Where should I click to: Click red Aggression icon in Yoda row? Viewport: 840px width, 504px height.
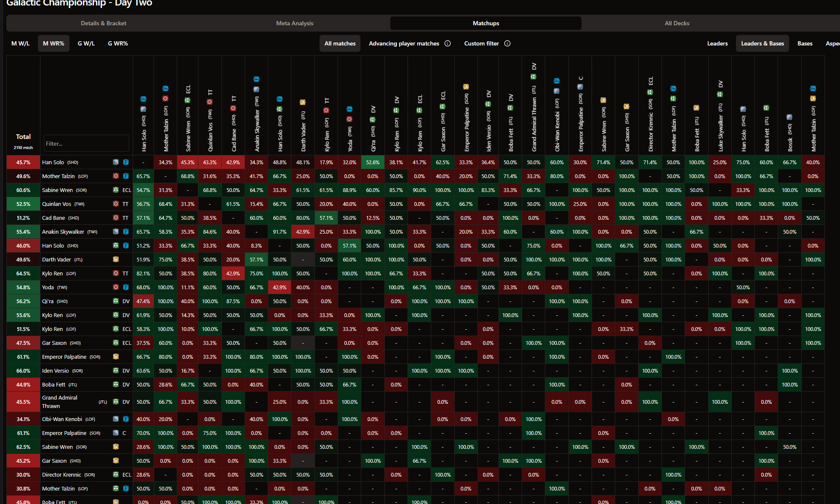pos(116,287)
